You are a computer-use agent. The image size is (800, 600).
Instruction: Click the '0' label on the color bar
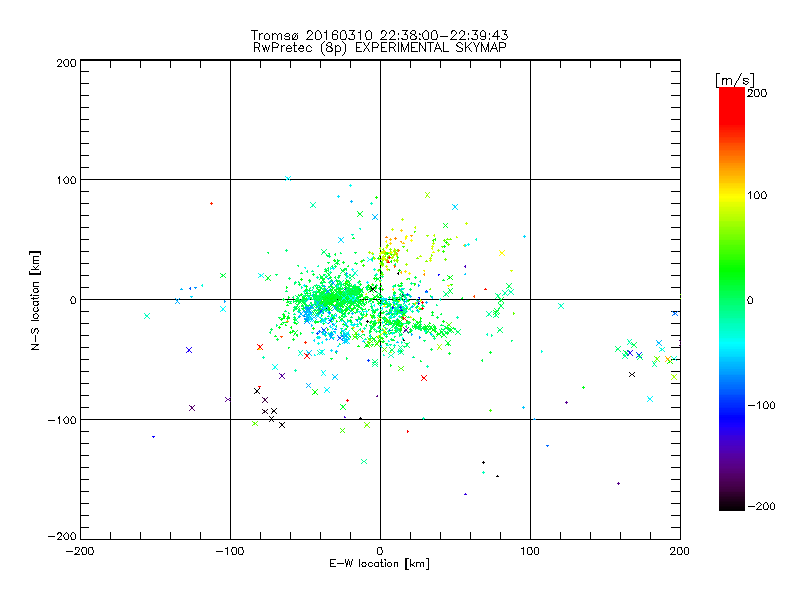point(750,301)
